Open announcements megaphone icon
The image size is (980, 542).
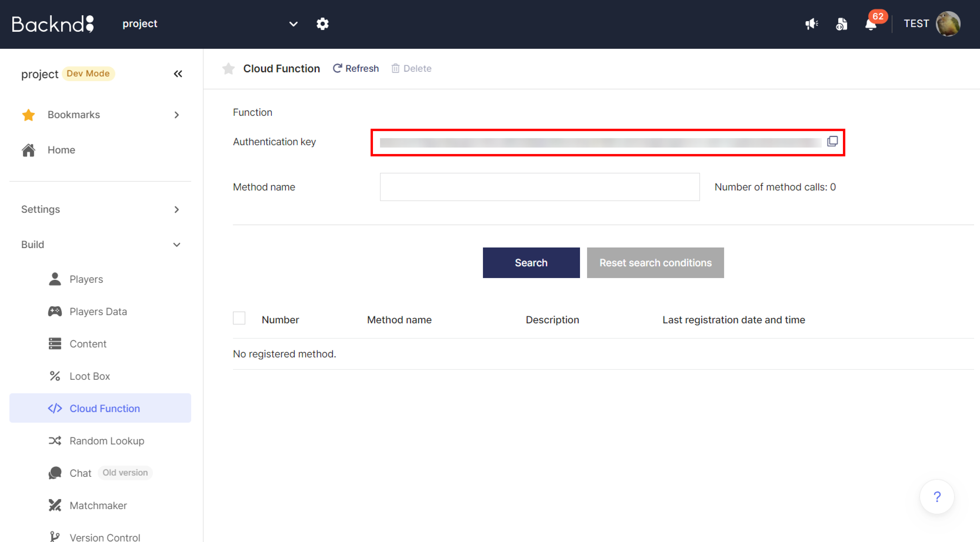[x=811, y=24]
